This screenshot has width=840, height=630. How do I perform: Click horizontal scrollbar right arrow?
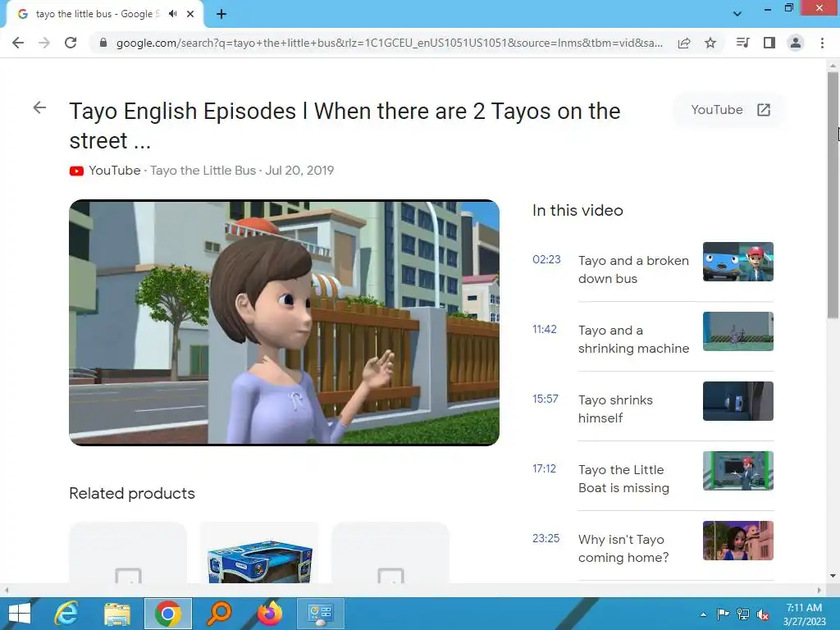click(x=819, y=590)
